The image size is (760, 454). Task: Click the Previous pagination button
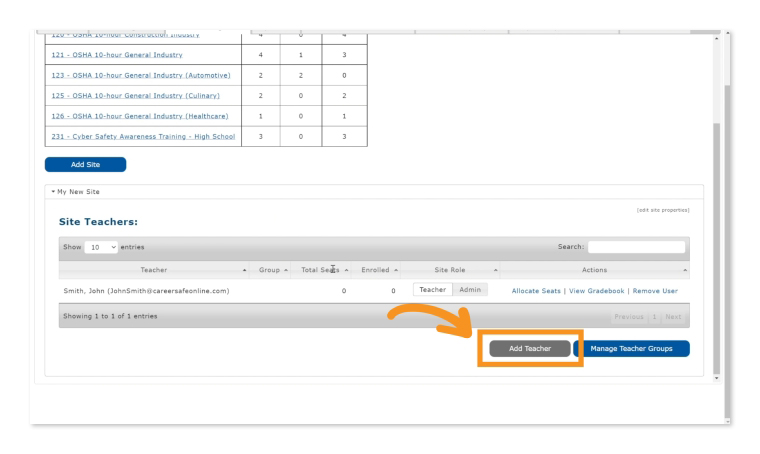point(629,316)
